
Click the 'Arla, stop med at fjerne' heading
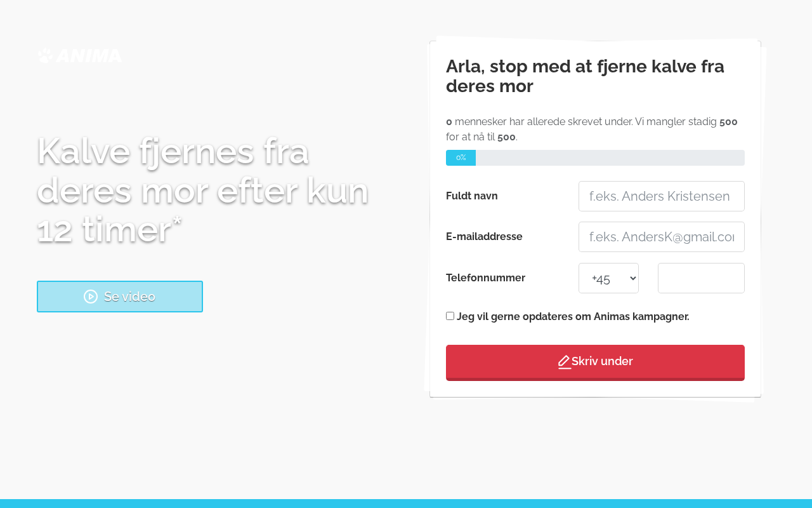[585, 76]
